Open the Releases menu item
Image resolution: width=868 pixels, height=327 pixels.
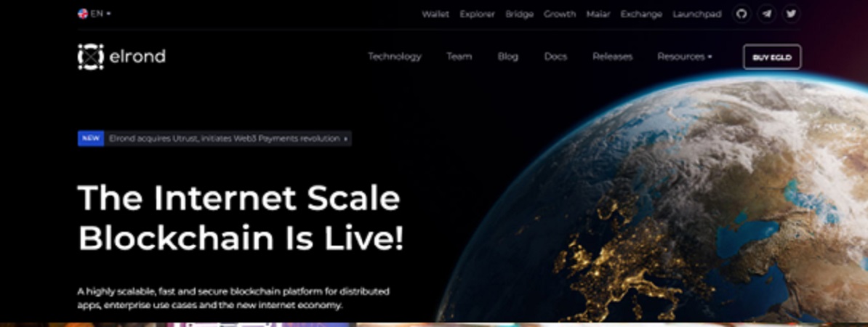pyautogui.click(x=612, y=57)
